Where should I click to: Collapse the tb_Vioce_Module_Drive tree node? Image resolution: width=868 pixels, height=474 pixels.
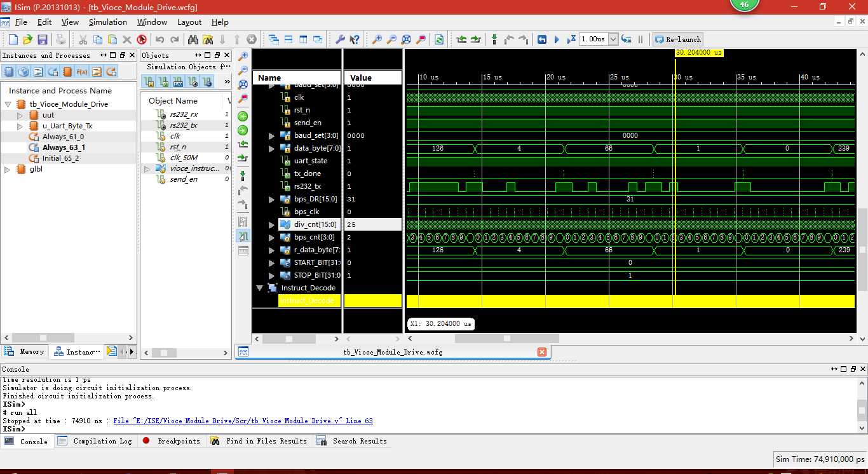point(8,104)
